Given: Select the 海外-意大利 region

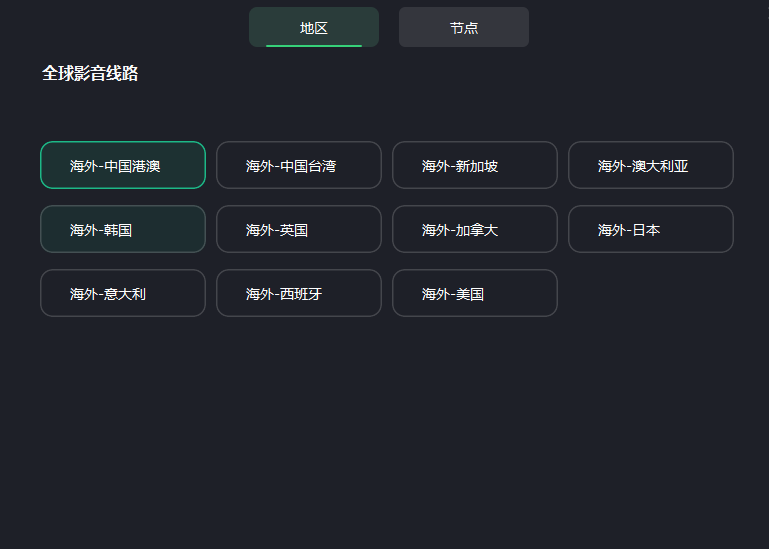Looking at the screenshot, I should click(x=123, y=293).
